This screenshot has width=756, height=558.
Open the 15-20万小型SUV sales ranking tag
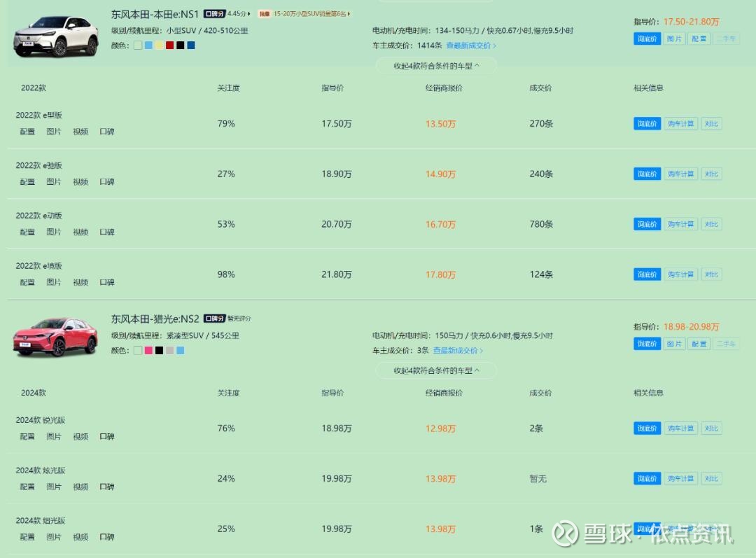click(304, 14)
